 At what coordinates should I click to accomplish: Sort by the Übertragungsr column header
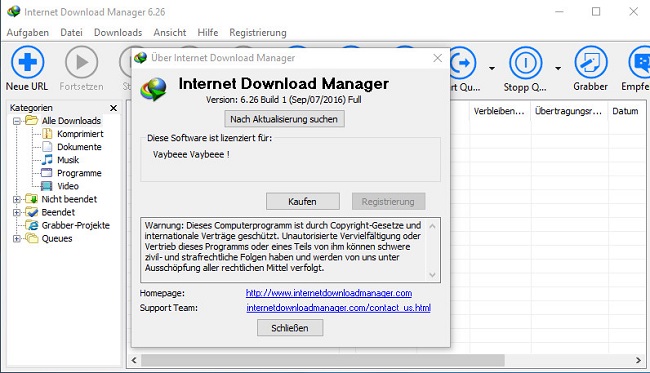click(x=569, y=111)
